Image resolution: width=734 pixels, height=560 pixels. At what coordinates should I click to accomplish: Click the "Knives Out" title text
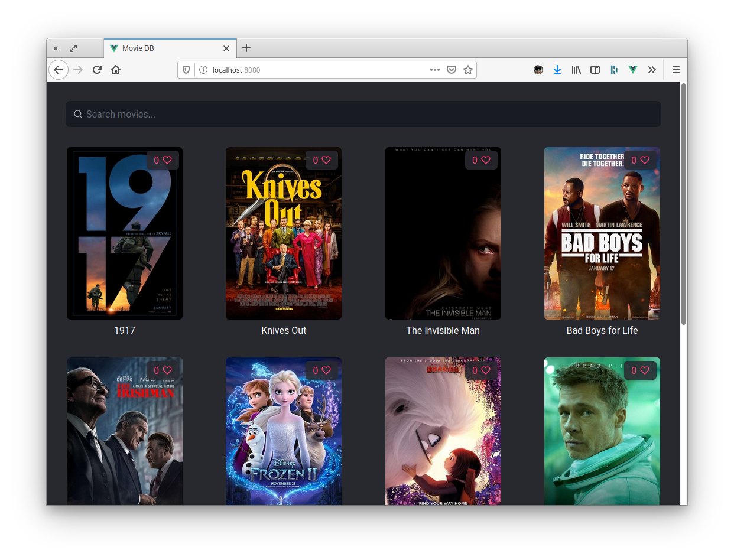284,330
